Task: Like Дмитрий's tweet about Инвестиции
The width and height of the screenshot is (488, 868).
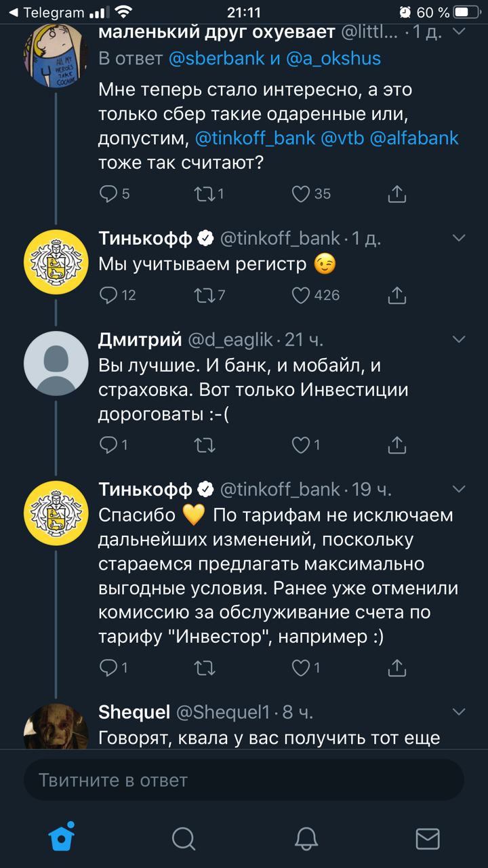Action: click(x=301, y=445)
